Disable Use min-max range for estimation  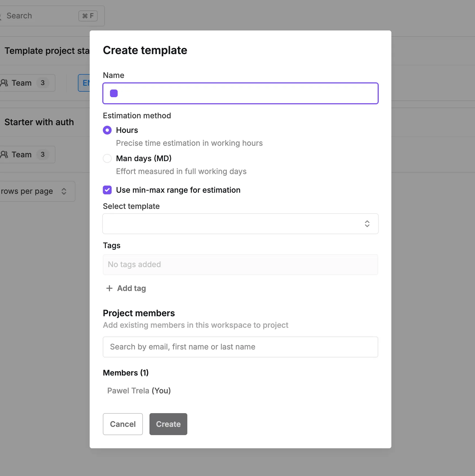click(x=107, y=190)
